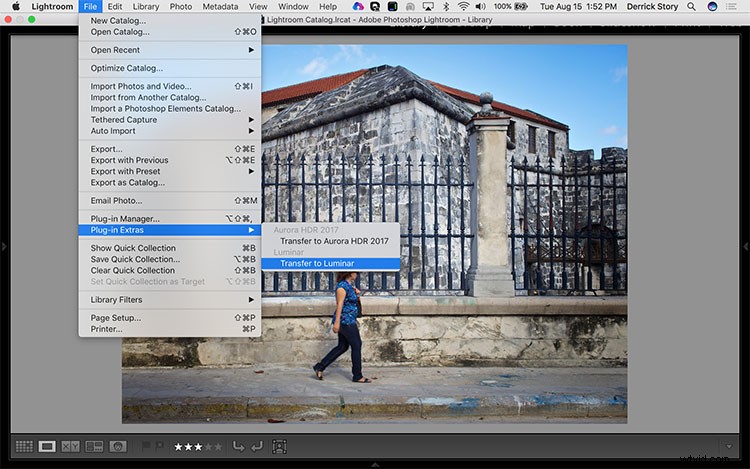Open View menu
This screenshot has height=469, width=750.
258,6
